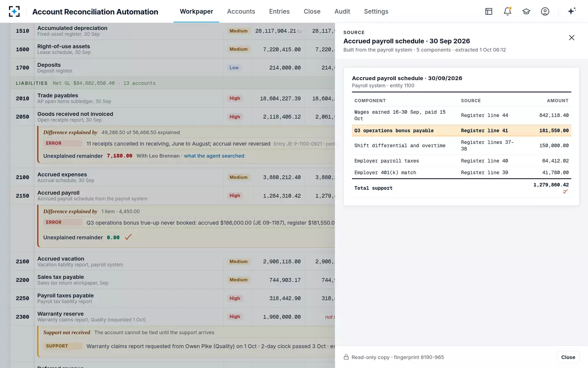Click the check mark next to 0.00 remainder
The width and height of the screenshot is (588, 368).
click(128, 237)
